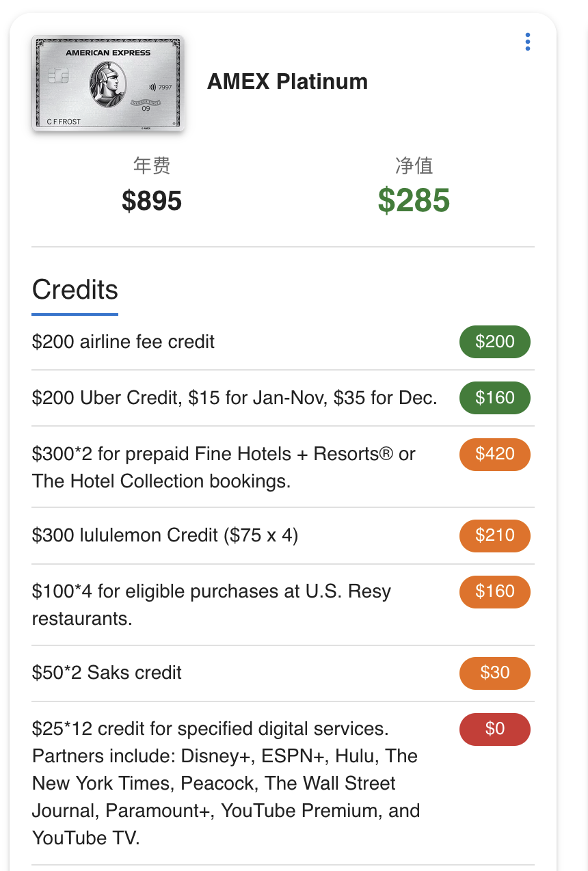Switch to the Credits tab
588x871 pixels.
click(x=75, y=289)
